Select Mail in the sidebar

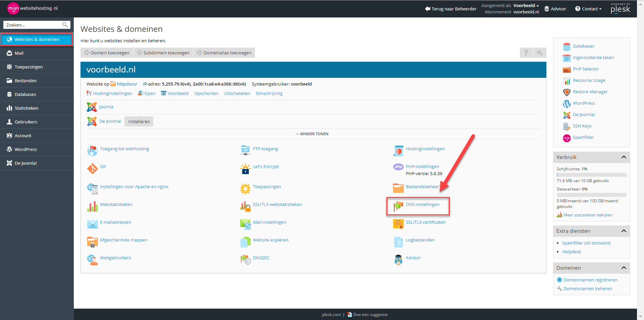[x=37, y=53]
